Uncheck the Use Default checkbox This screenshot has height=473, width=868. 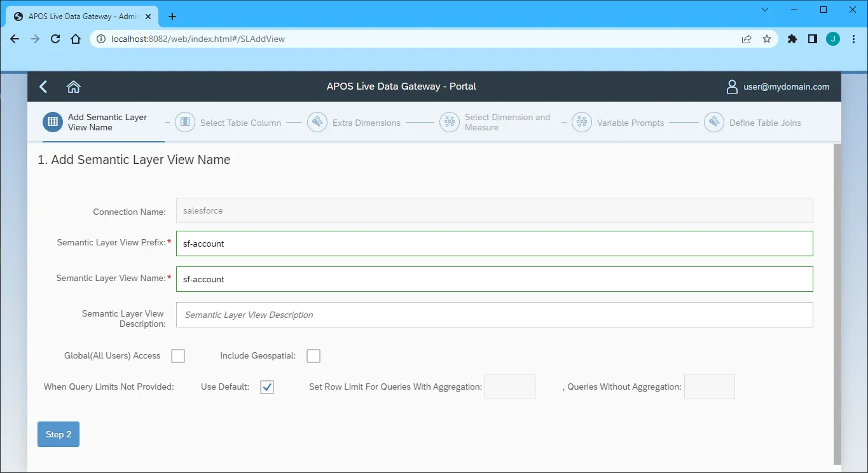coord(266,387)
